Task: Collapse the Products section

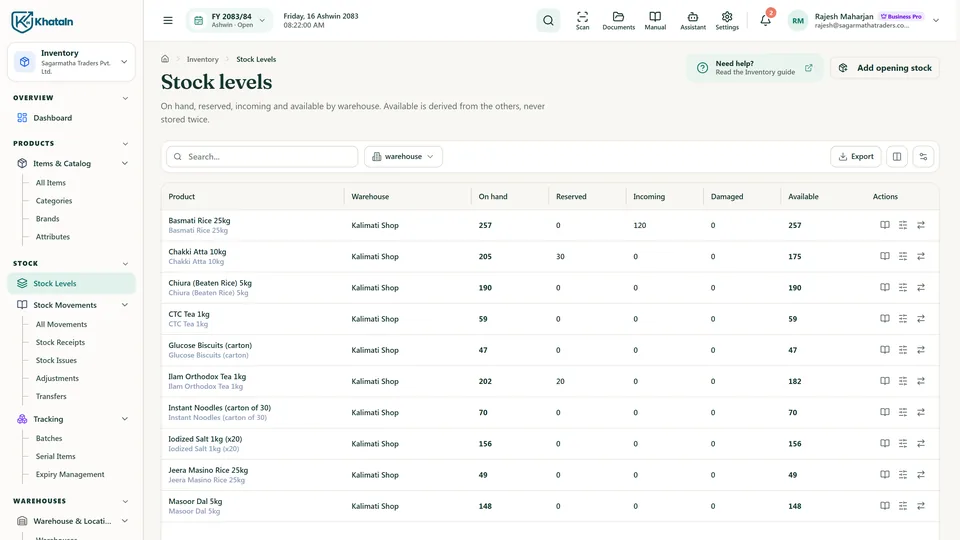Action: pos(125,144)
